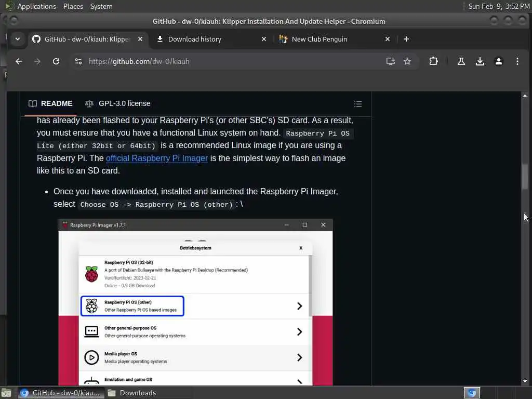The image size is (532, 399).
Task: Select the README tab
Action: point(50,103)
